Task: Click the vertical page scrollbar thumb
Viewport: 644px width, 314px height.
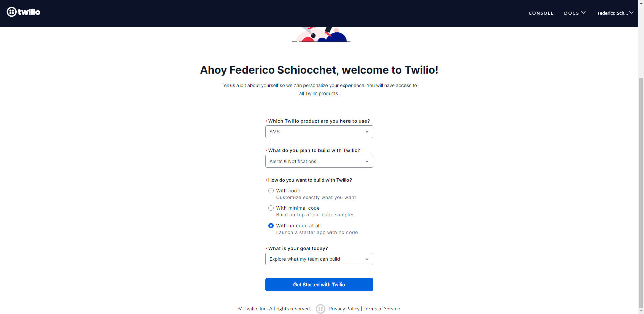Action: pyautogui.click(x=641, y=191)
